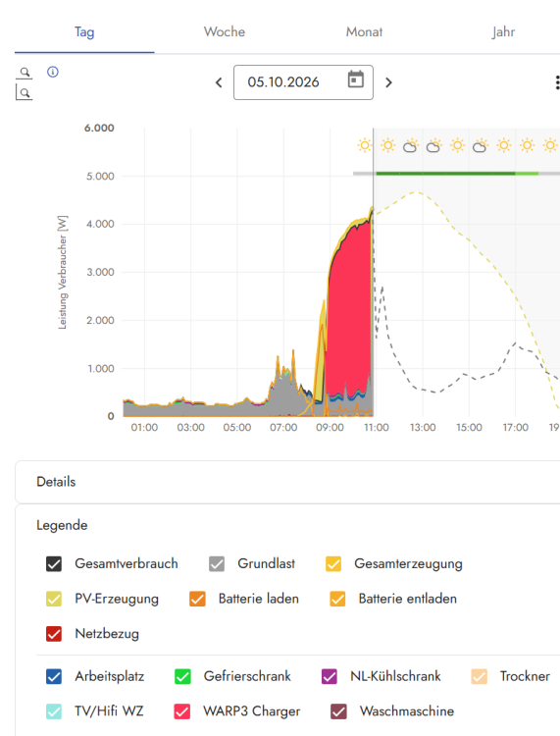This screenshot has height=736, width=560.
Task: Toggle the Gefrierschrank checkbox
Action: pyautogui.click(x=182, y=676)
